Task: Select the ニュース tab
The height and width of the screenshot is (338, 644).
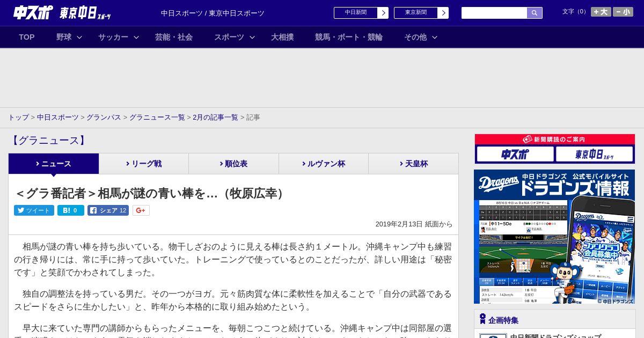Action: 54,164
